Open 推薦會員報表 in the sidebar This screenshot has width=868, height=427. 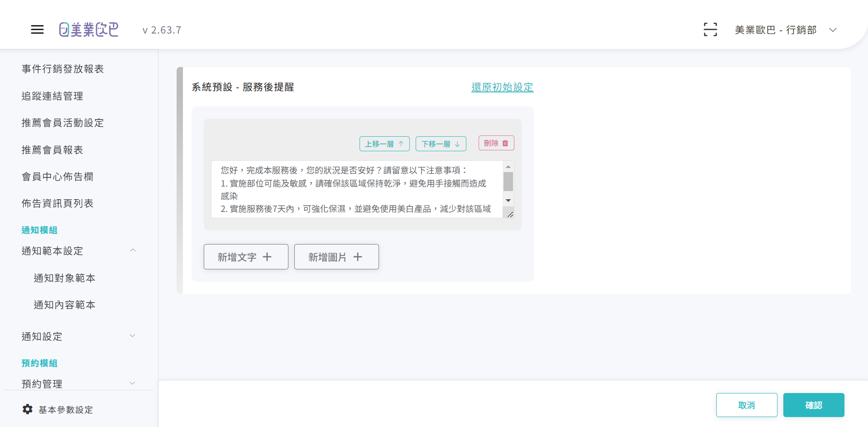53,150
